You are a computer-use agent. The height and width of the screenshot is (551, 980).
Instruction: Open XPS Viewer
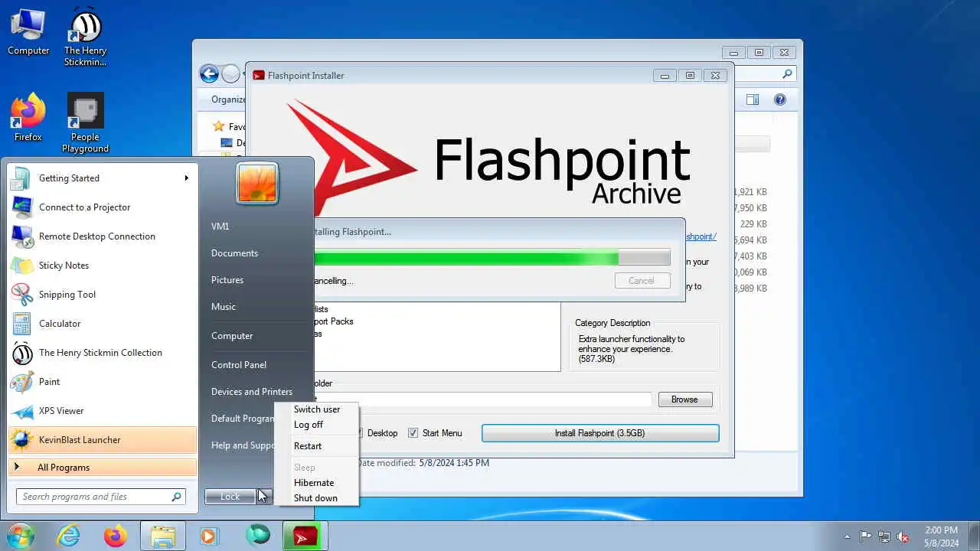(102, 411)
